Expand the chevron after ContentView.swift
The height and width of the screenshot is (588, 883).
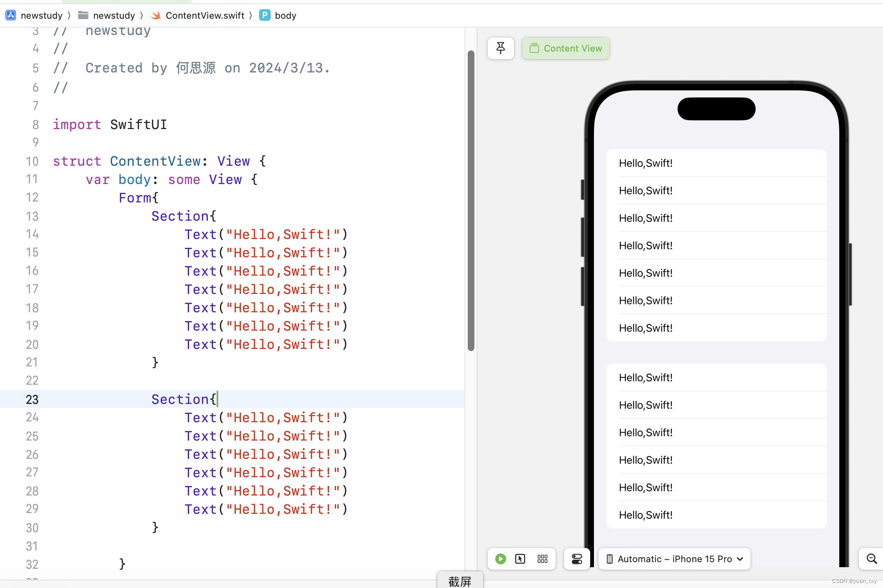(251, 15)
